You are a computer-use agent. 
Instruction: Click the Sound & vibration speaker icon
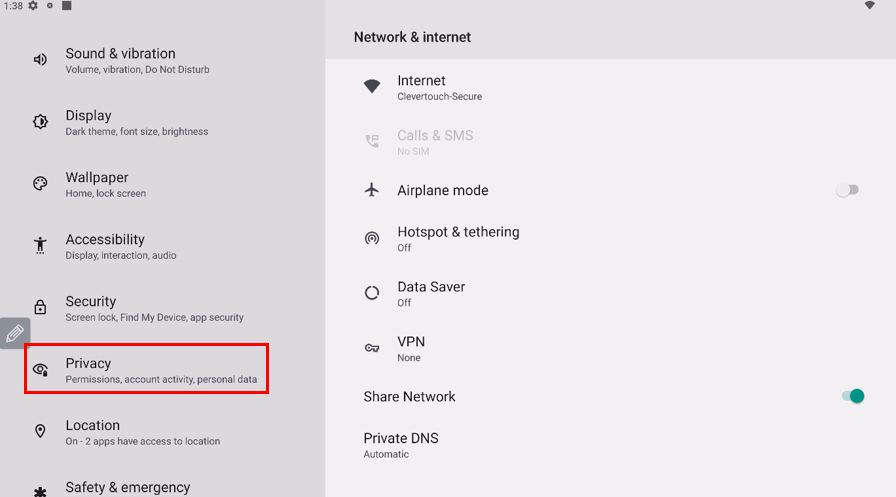tap(40, 60)
